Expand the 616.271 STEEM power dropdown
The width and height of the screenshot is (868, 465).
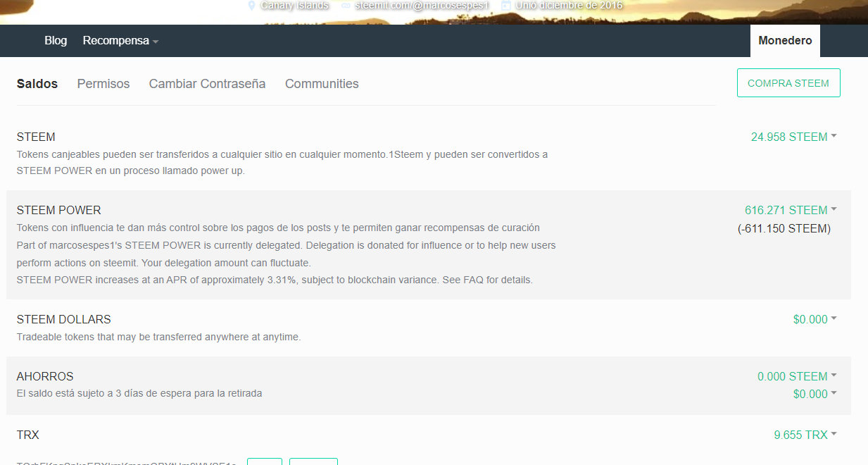791,210
